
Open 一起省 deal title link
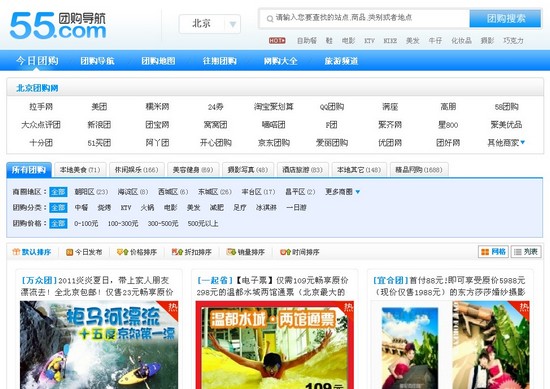point(273,286)
